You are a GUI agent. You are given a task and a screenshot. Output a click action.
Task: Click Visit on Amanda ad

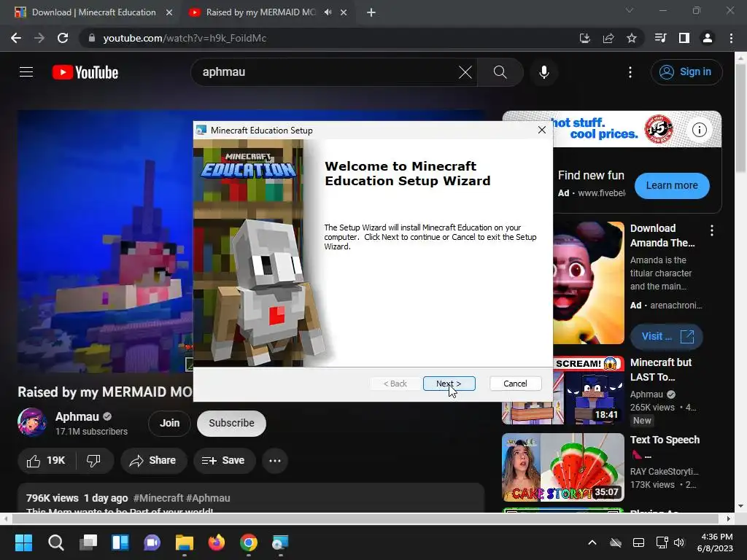[667, 336]
